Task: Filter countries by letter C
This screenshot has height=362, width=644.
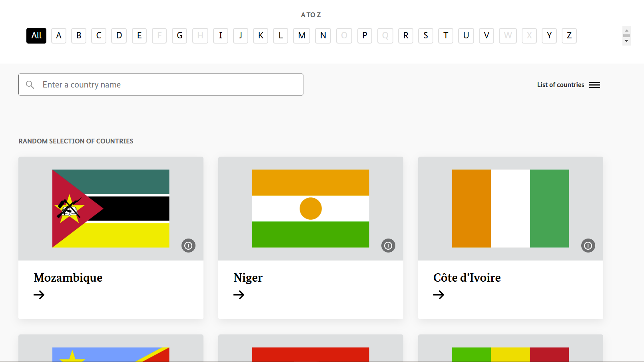Action: pyautogui.click(x=99, y=36)
